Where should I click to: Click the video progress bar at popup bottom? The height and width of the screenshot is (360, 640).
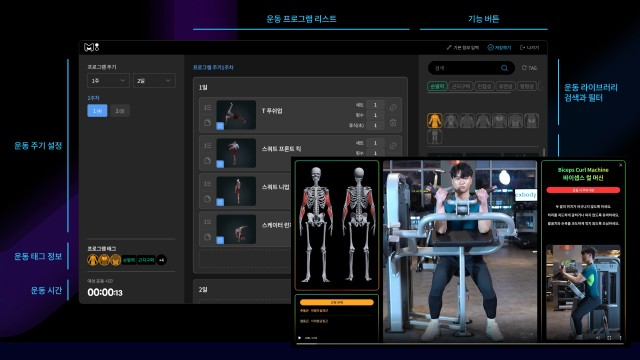point(459,344)
